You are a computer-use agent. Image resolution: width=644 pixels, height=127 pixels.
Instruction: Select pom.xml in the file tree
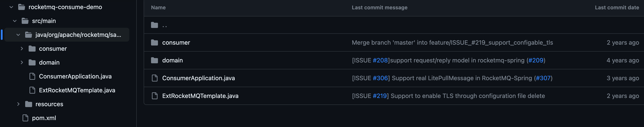click(44, 118)
